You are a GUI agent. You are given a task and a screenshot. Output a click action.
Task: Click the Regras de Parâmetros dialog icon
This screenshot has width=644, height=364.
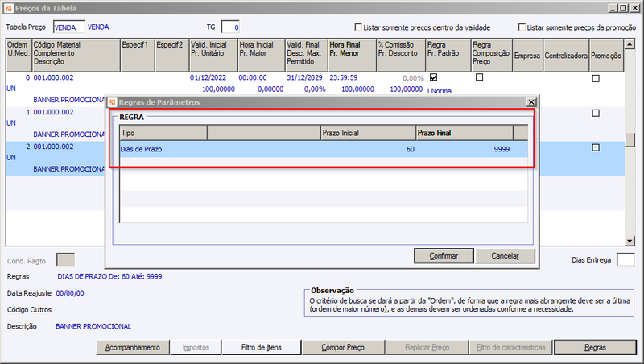tap(113, 102)
